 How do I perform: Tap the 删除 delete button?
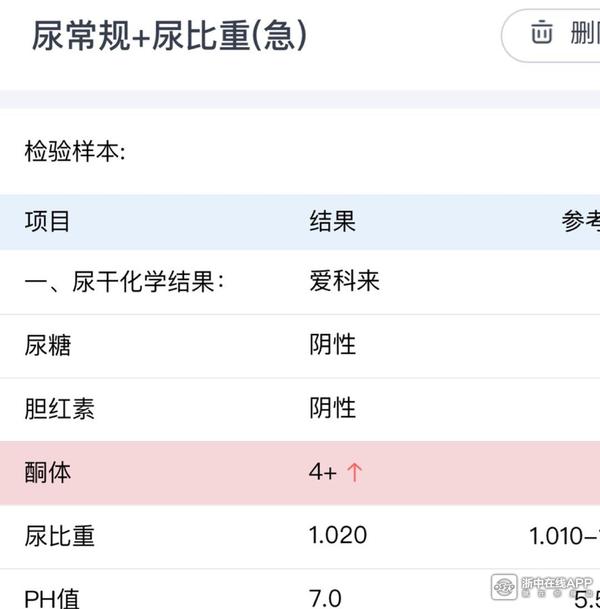pos(551,36)
